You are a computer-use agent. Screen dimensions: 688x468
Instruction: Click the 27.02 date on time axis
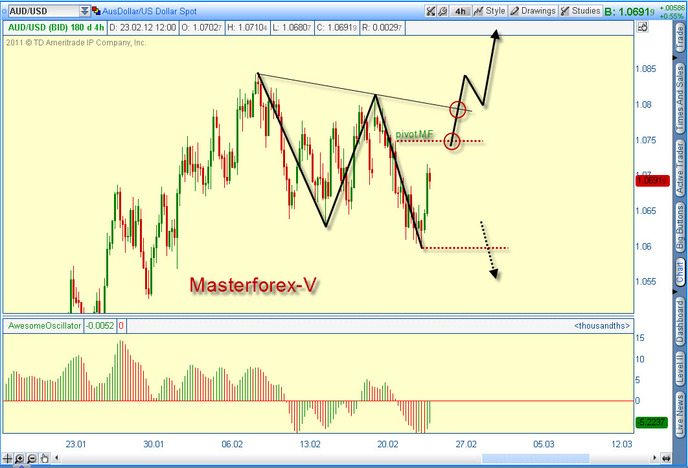point(466,444)
